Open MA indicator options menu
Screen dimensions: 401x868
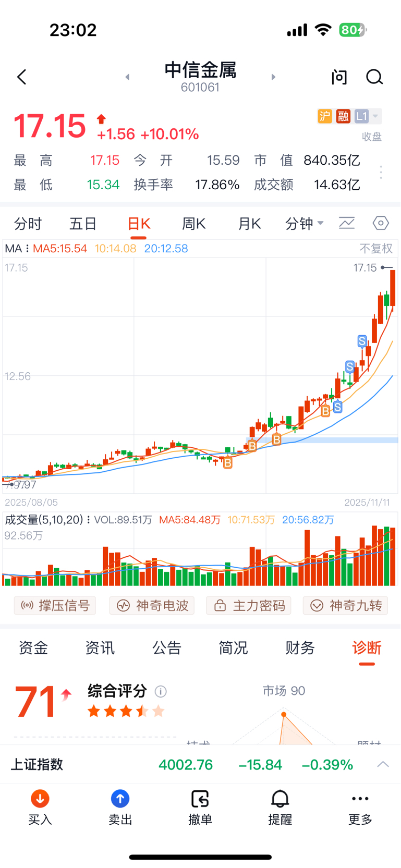click(28, 249)
